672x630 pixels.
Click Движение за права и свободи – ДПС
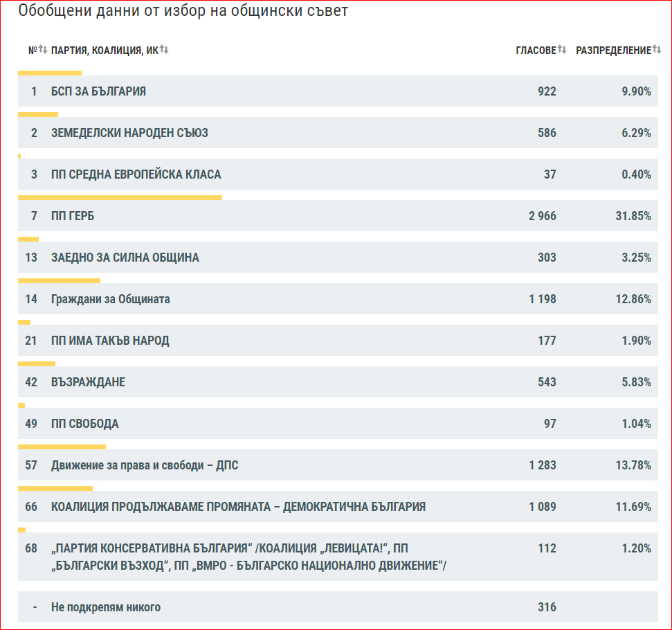tap(145, 465)
